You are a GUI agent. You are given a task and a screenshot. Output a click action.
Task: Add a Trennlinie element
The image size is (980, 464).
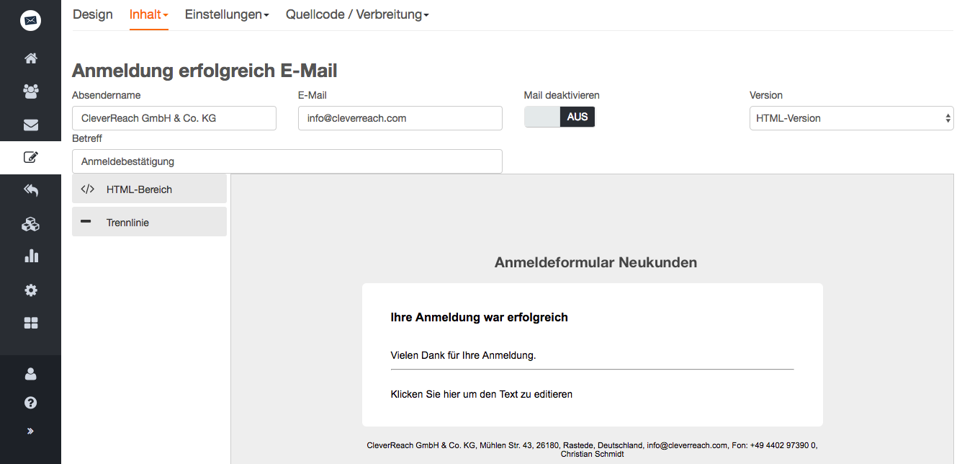[149, 222]
